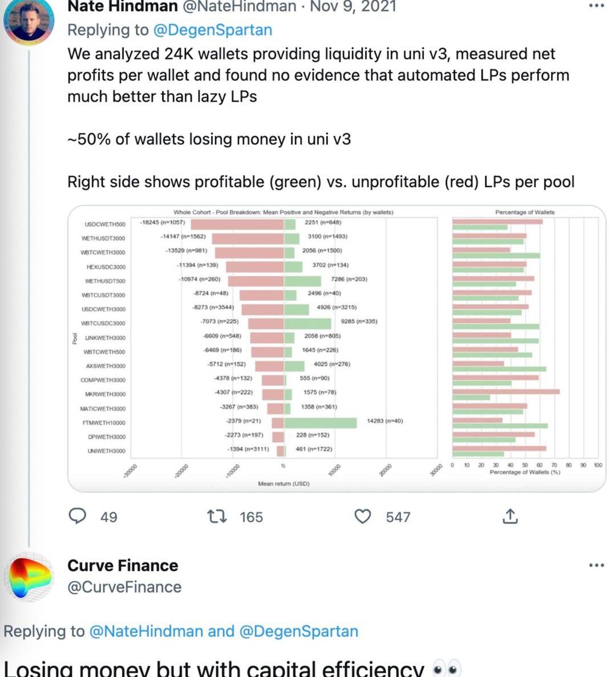Viewport: 616px width, 677px height.
Task: Like the tweet with heart icon
Action: click(363, 516)
